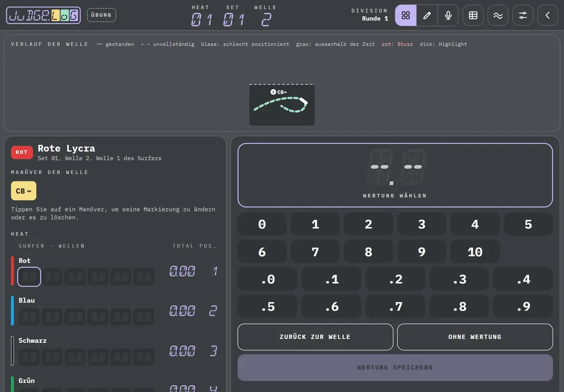
Task: Open the results table view
Action: click(473, 15)
